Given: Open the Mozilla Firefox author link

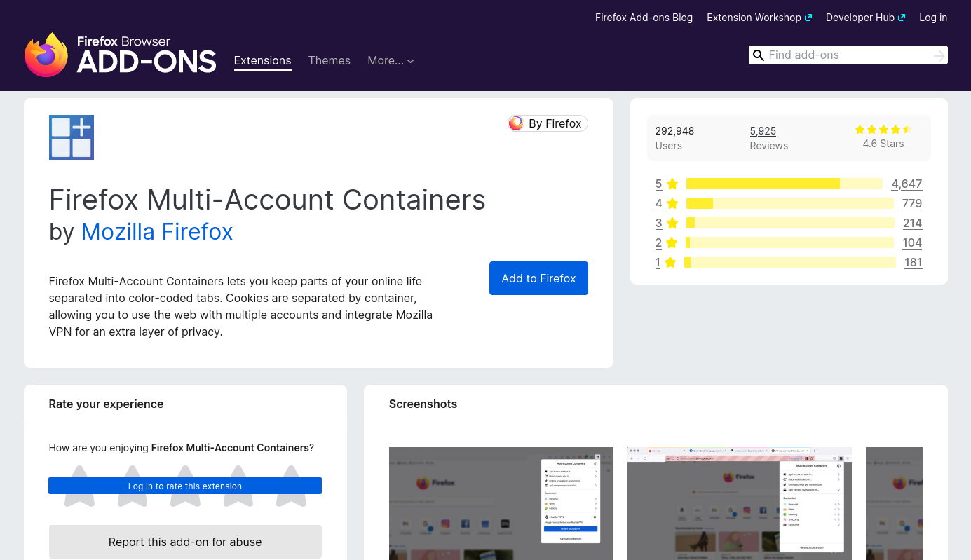Looking at the screenshot, I should tap(157, 231).
